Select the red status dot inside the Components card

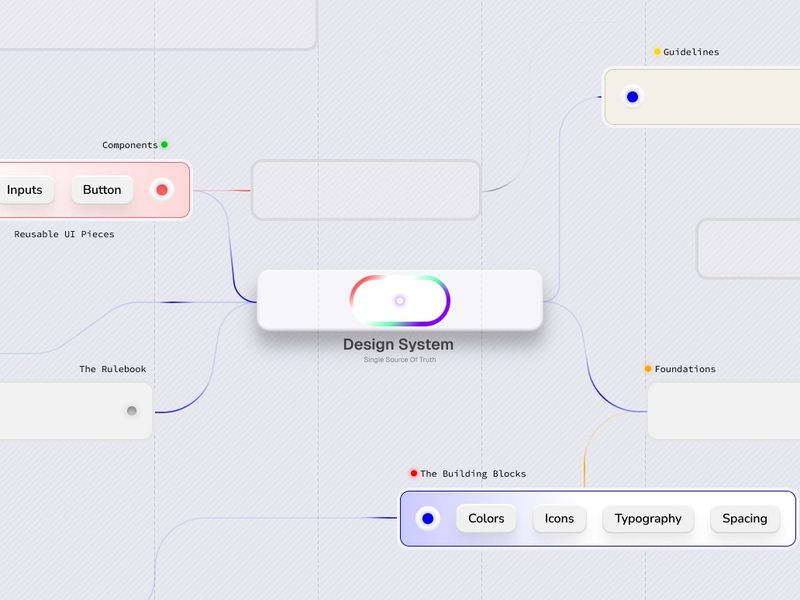[160, 189]
